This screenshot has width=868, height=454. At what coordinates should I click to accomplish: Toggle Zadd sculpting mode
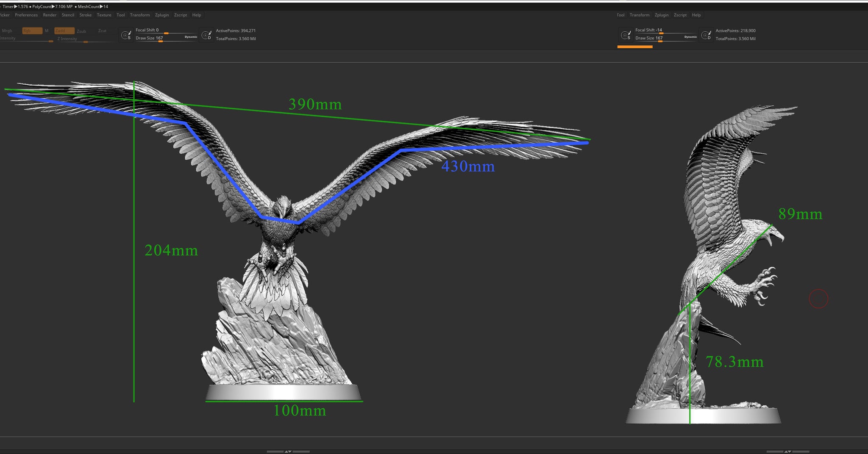[x=64, y=31]
